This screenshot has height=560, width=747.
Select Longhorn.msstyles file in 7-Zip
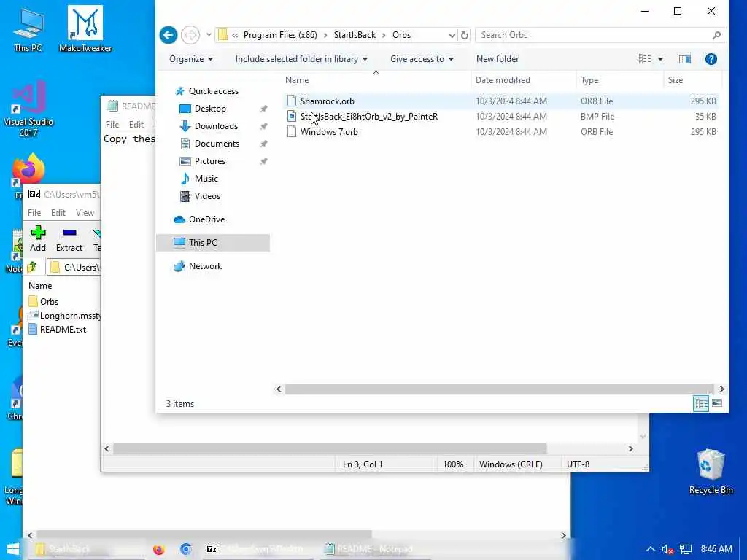(64, 315)
